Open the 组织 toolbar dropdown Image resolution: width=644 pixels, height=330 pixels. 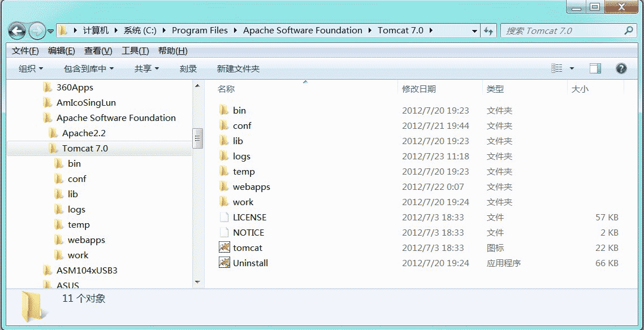pos(31,68)
